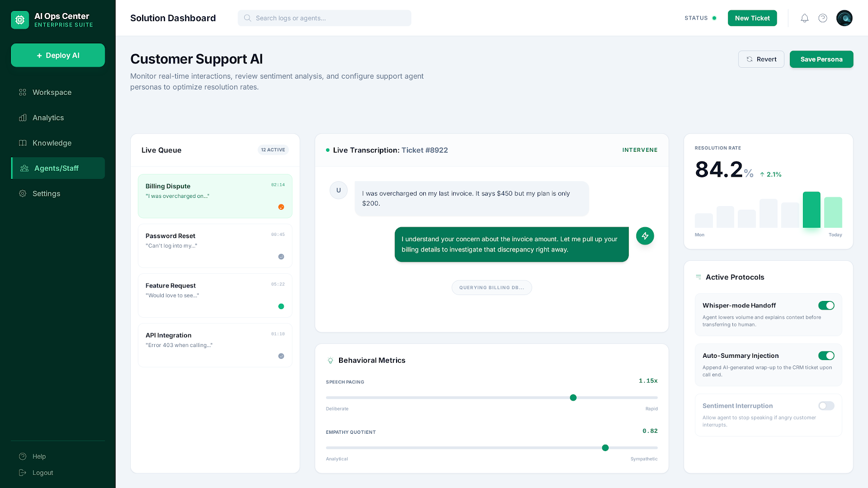868x488 pixels.
Task: Select the API Integration queue card
Action: coord(215,345)
